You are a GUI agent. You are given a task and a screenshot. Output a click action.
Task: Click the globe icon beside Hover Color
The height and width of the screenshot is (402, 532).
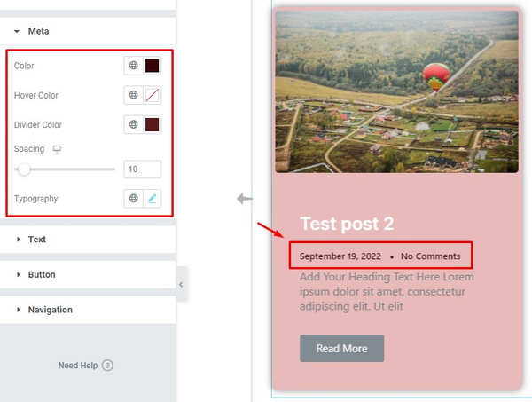point(133,95)
